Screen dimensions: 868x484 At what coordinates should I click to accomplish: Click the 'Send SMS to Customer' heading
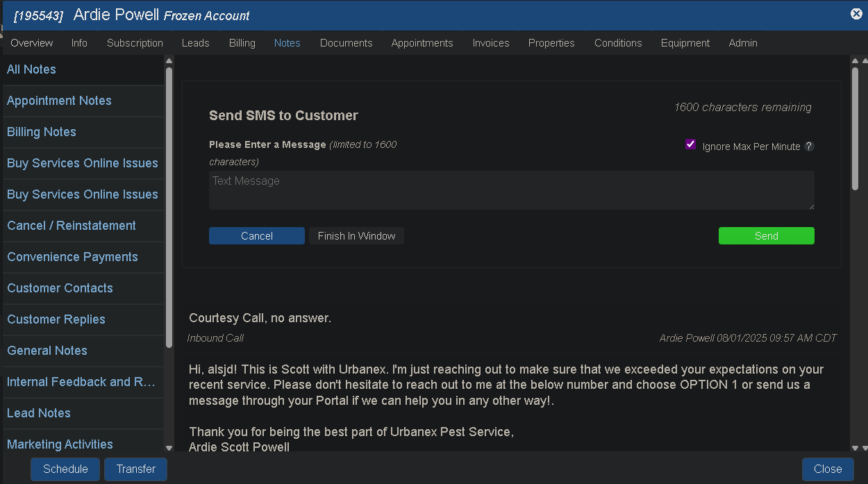click(283, 115)
